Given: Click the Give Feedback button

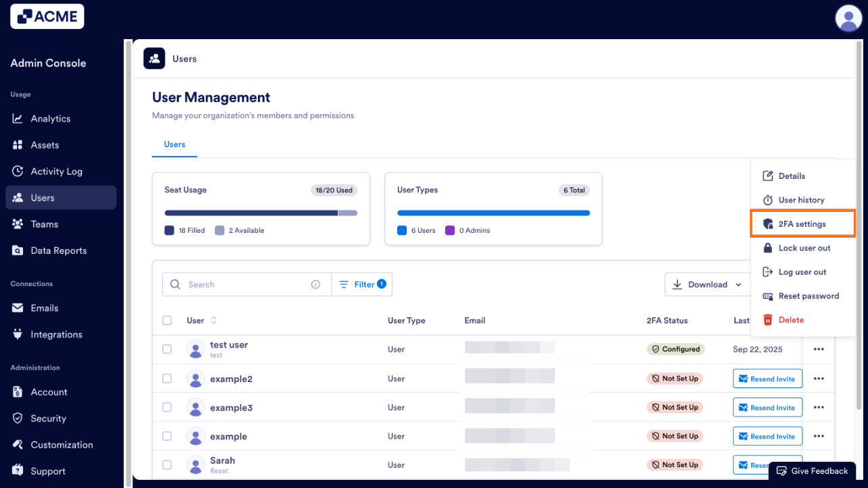Looking at the screenshot, I should (812, 471).
